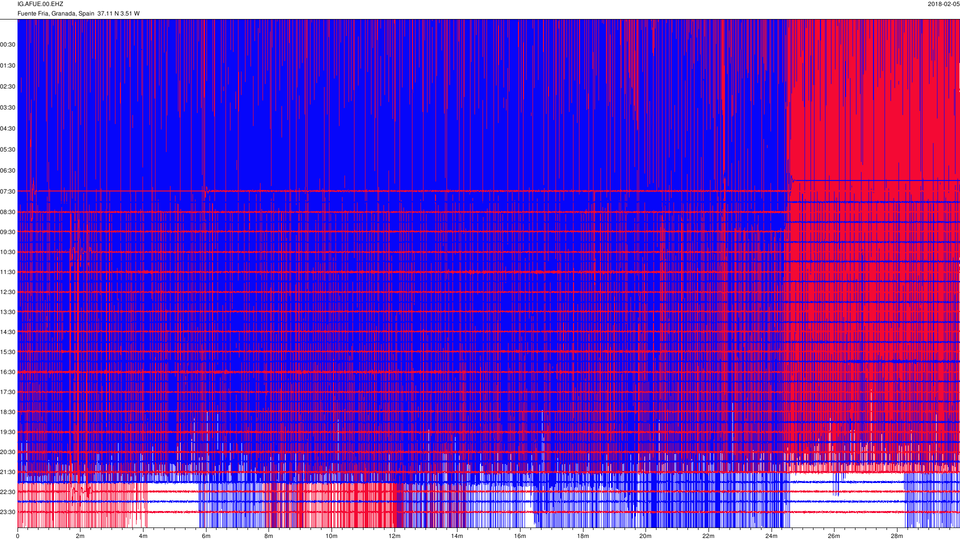
Task: Click the 10:30 time row label
Action: pos(8,252)
